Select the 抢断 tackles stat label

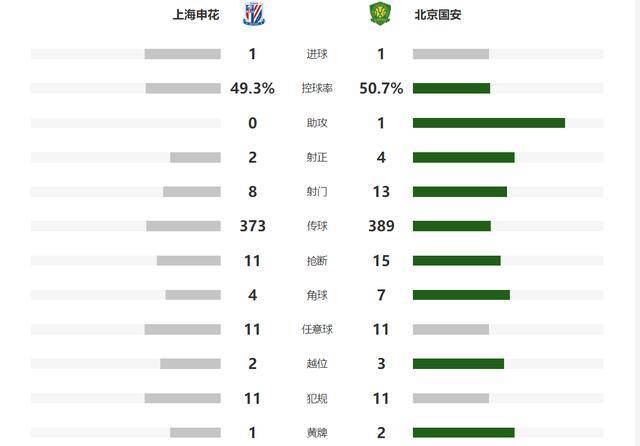[316, 261]
